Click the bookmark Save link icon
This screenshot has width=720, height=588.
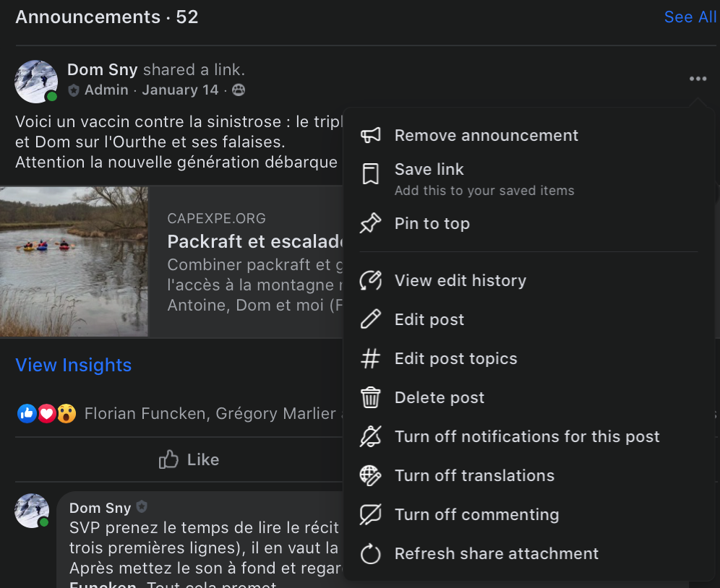[x=371, y=174]
